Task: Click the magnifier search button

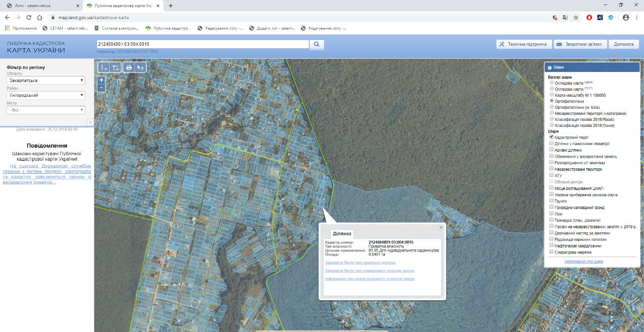Action: (x=316, y=44)
